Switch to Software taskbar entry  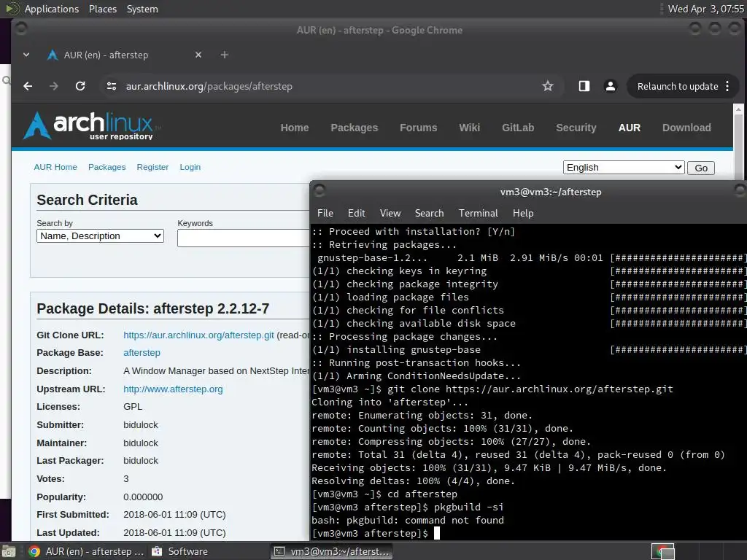(x=180, y=551)
